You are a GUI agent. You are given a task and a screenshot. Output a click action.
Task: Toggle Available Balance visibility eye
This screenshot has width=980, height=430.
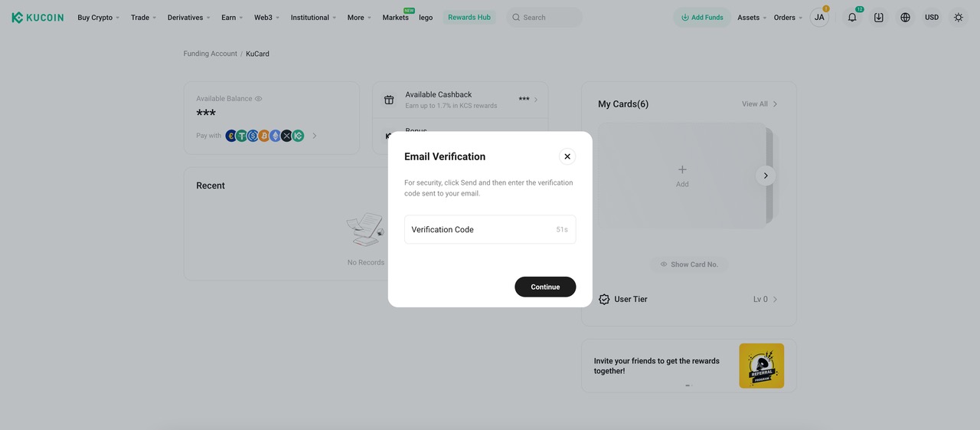point(259,99)
